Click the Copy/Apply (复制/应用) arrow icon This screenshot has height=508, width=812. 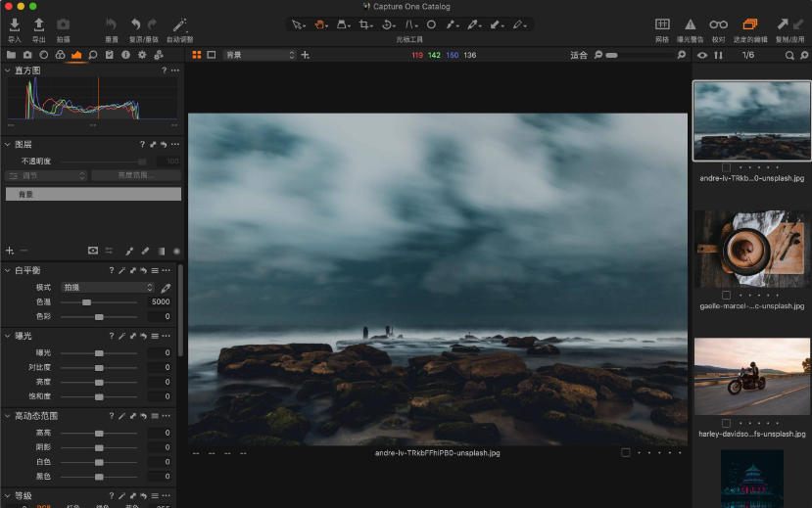[782, 23]
